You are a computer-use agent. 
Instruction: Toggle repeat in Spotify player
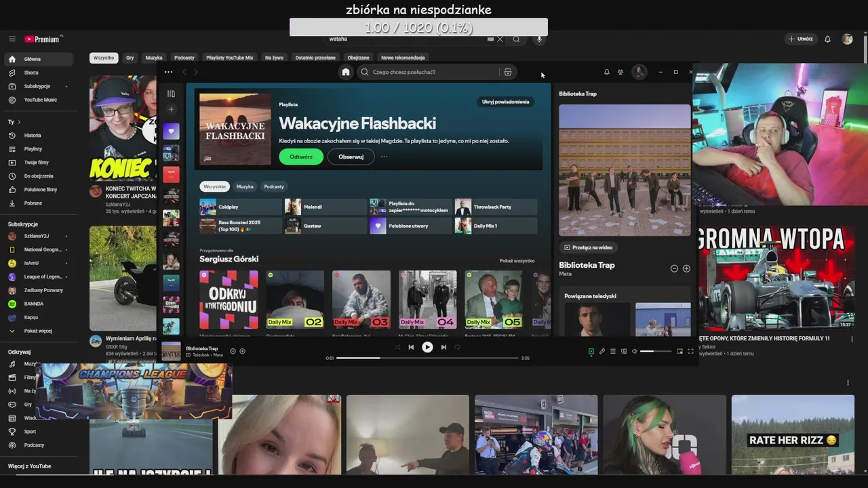coord(457,347)
